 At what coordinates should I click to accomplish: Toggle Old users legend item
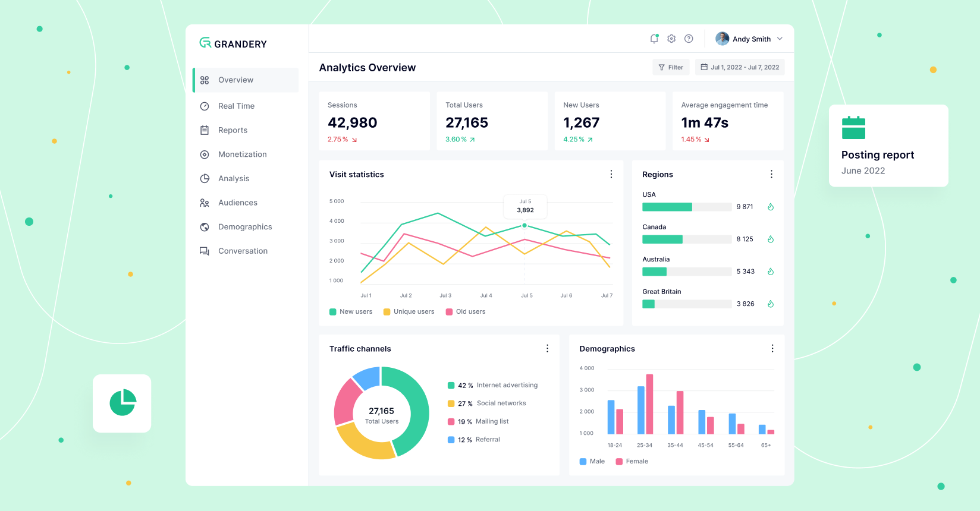click(466, 311)
